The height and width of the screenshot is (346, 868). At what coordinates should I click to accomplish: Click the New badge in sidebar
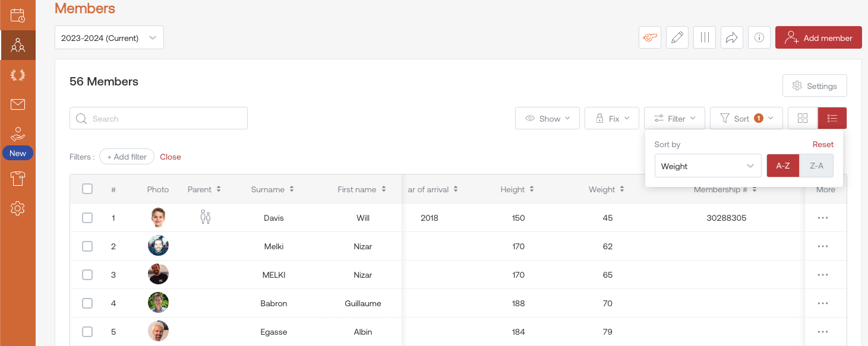pyautogui.click(x=18, y=153)
